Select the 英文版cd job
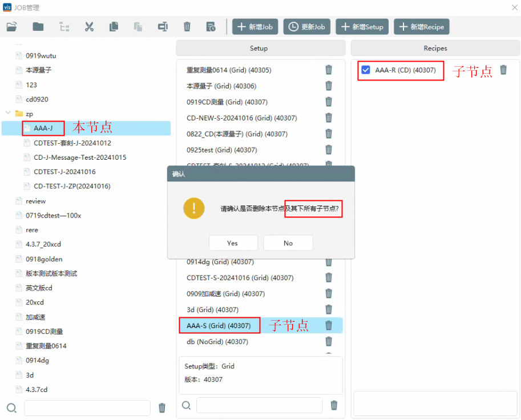This screenshot has height=420, width=521. 39,288
